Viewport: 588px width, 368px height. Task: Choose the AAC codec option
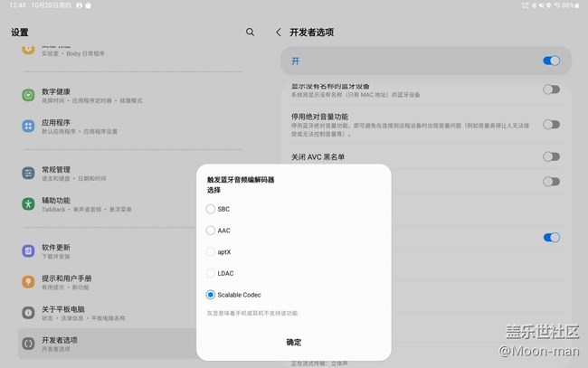[x=211, y=231]
